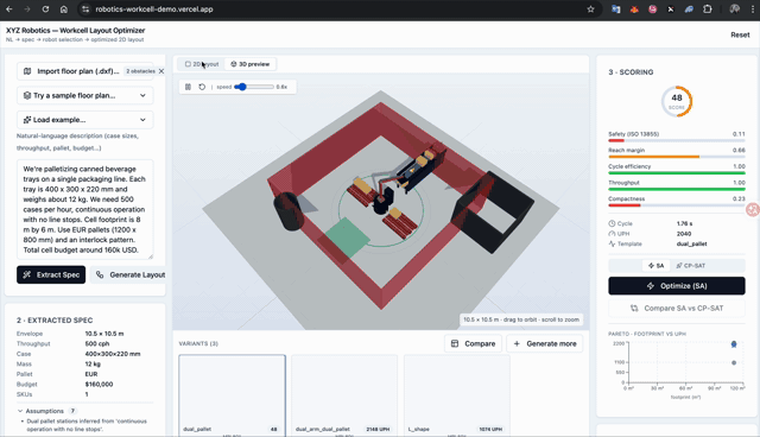
Task: Run Optimize (SA)
Action: (677, 286)
